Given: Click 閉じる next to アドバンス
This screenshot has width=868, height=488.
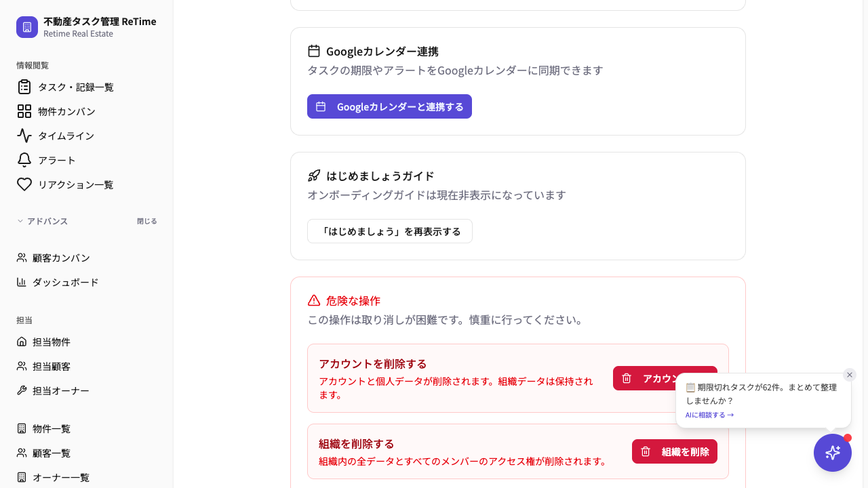Looking at the screenshot, I should (x=146, y=221).
